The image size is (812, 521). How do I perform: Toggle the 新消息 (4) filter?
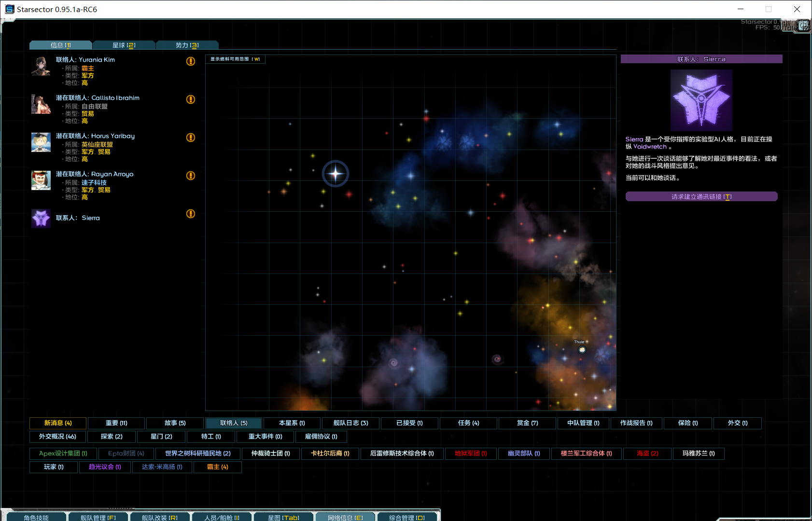(x=58, y=423)
